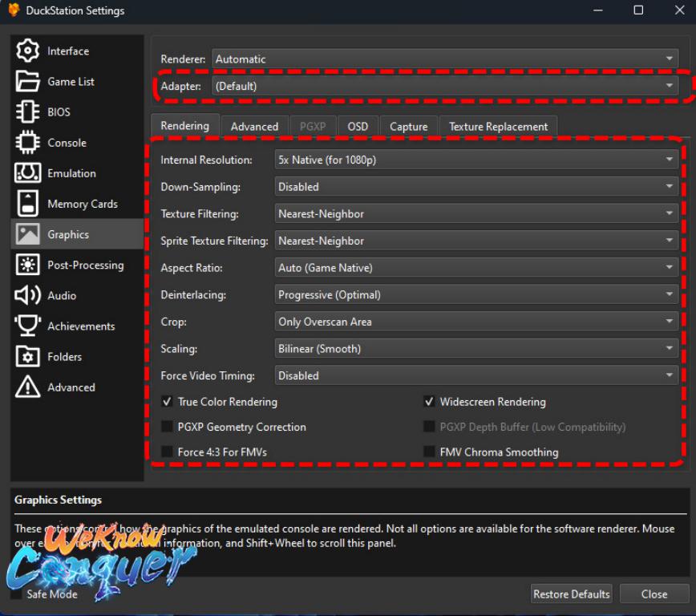This screenshot has width=696, height=616.
Task: Click the BIOS chip icon
Action: [27, 111]
